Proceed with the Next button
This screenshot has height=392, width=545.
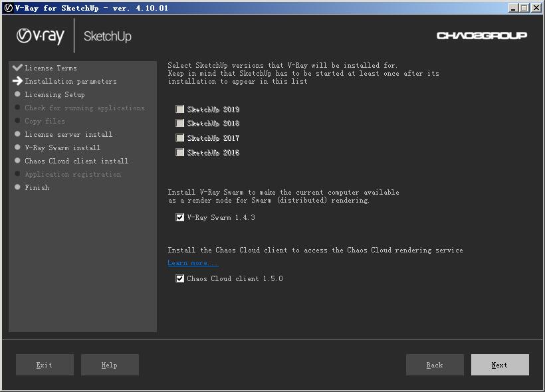point(500,365)
